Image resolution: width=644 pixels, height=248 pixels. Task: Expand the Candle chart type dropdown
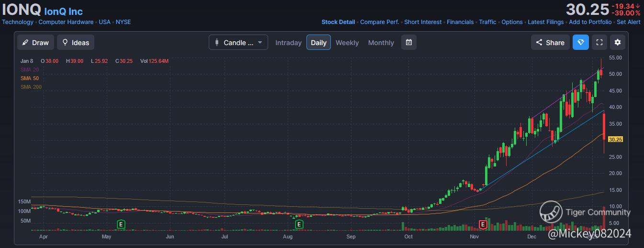pos(238,42)
